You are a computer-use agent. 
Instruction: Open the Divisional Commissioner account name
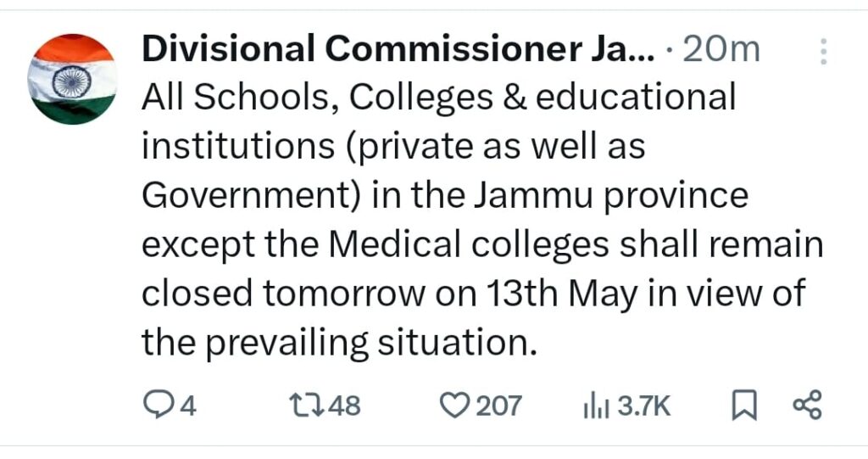click(398, 48)
